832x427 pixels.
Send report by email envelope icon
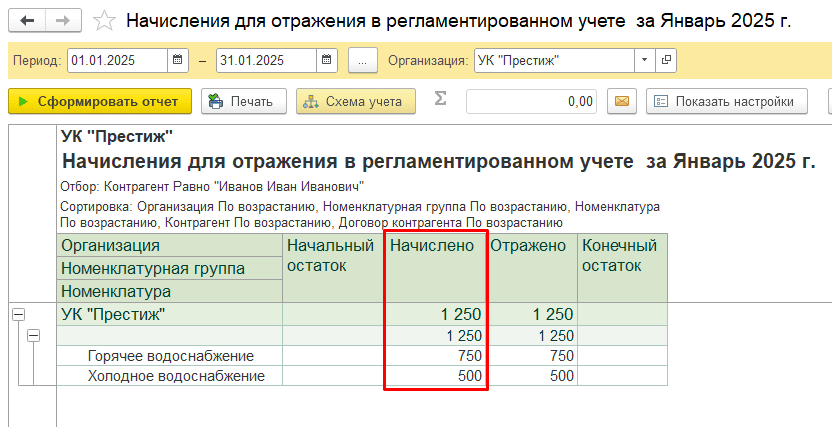click(622, 101)
